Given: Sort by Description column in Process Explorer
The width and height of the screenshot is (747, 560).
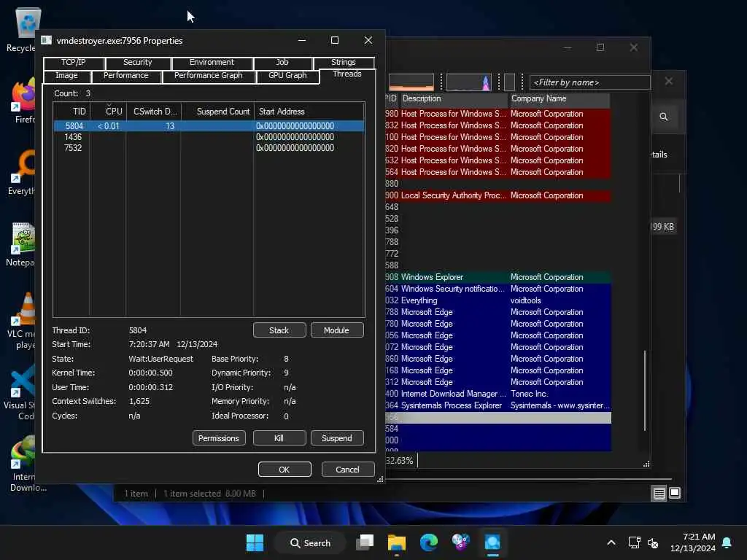Looking at the screenshot, I should click(454, 98).
